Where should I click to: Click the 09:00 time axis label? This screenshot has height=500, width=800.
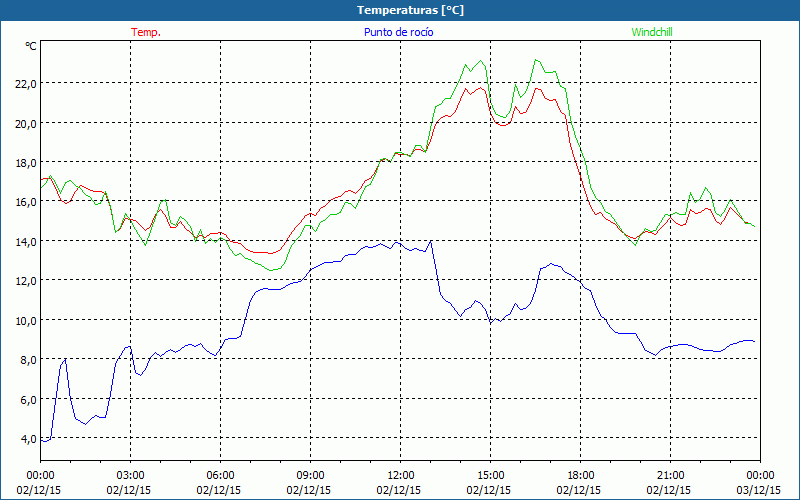point(310,476)
